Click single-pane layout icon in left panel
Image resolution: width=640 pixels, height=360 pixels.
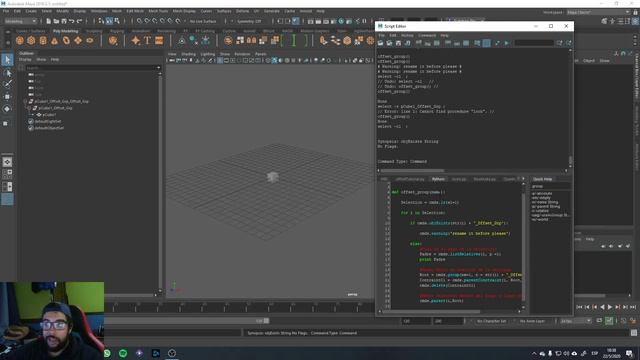tap(7, 162)
